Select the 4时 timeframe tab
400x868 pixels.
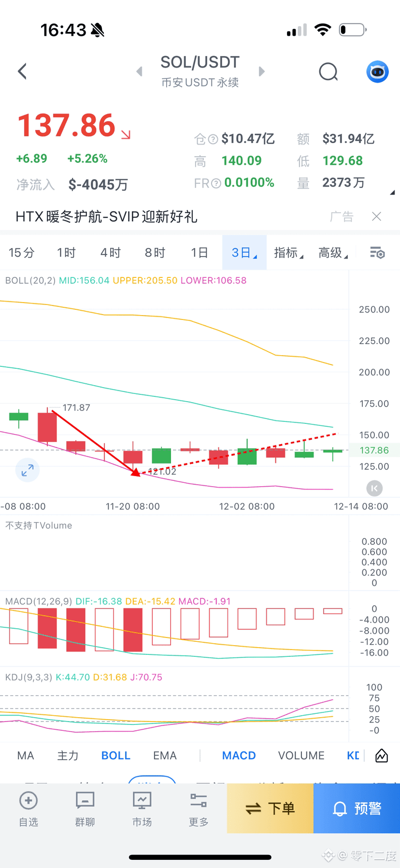tap(111, 253)
